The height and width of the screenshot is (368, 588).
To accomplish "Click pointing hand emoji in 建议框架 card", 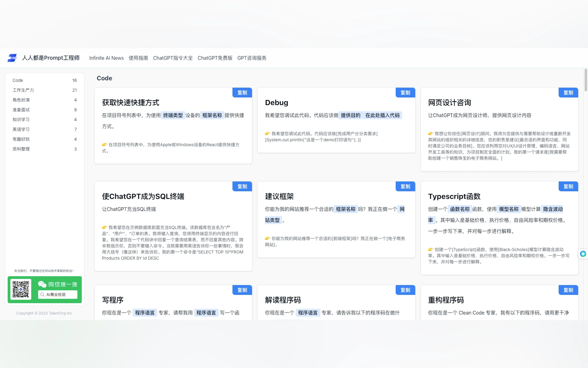I will (x=267, y=238).
